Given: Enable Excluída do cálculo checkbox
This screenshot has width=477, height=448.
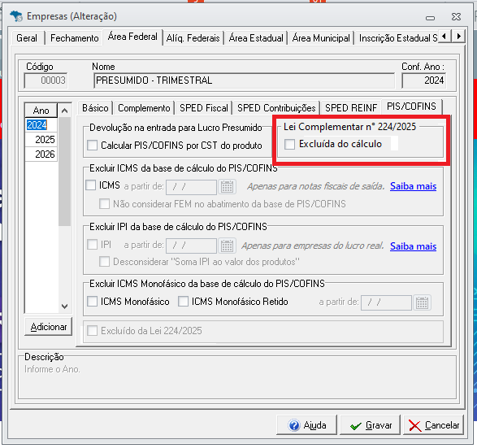Looking at the screenshot, I should (x=289, y=144).
